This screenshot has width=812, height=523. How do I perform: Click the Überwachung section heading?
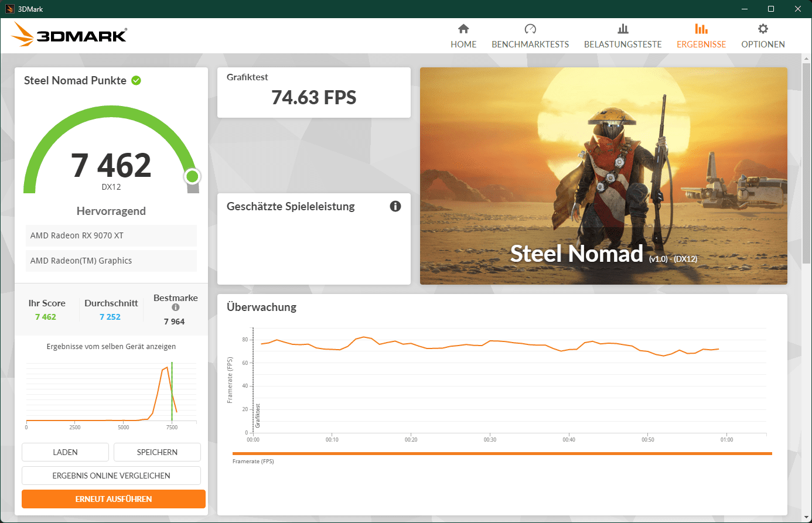[x=261, y=307]
